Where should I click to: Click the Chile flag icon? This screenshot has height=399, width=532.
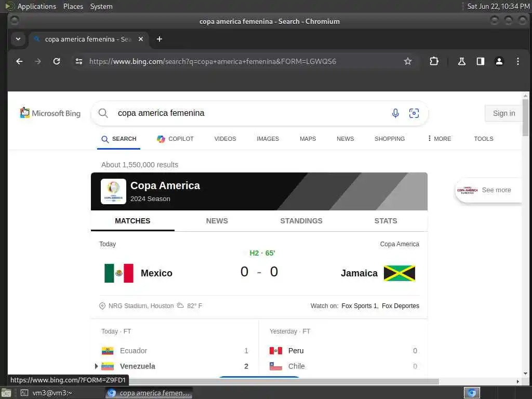pos(276,366)
